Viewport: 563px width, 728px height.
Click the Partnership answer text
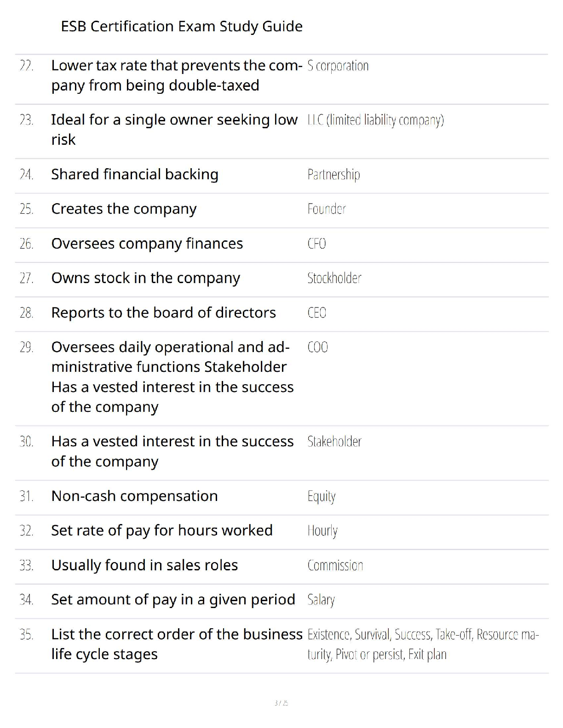[333, 175]
